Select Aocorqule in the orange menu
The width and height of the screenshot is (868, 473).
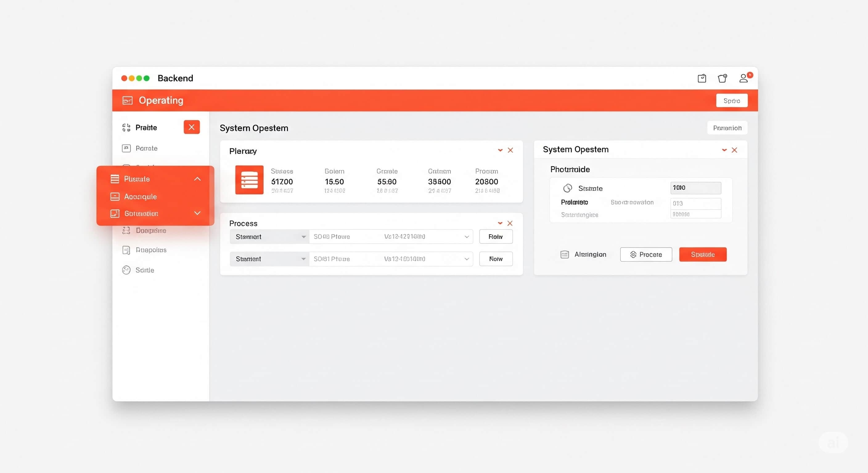(140, 196)
